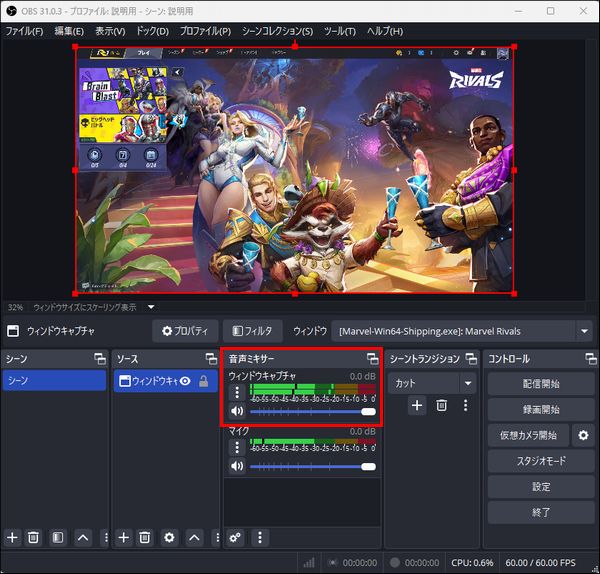Open the 設定 button
Viewport: 600px width, 574px height.
point(541,487)
